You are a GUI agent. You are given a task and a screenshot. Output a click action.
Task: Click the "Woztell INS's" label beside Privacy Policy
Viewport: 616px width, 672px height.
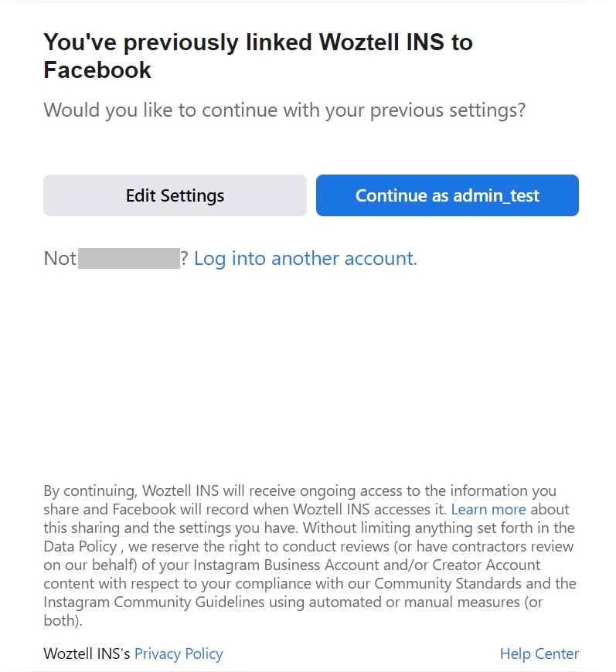click(87, 654)
